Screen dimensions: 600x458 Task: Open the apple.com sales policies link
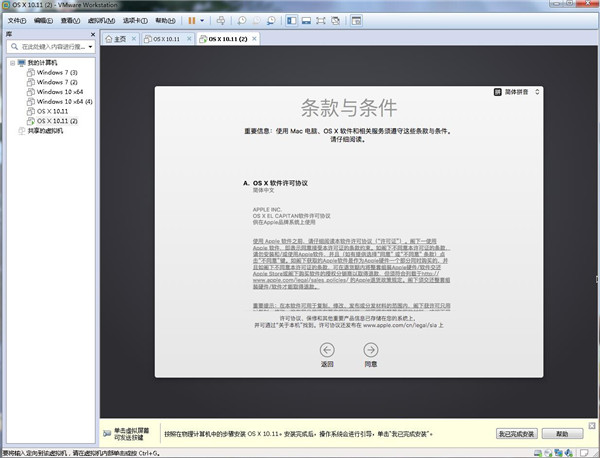point(300,280)
